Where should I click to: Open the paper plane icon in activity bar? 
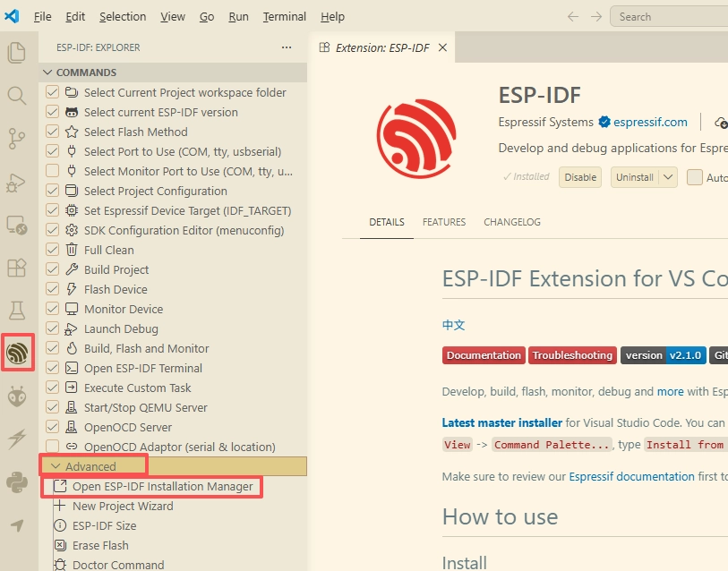(17, 525)
